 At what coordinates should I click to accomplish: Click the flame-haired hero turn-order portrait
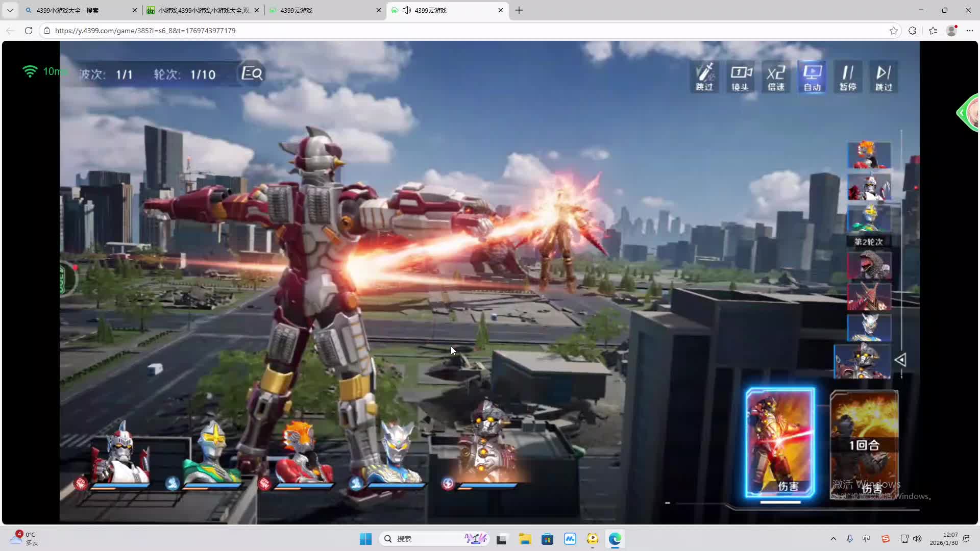click(869, 155)
